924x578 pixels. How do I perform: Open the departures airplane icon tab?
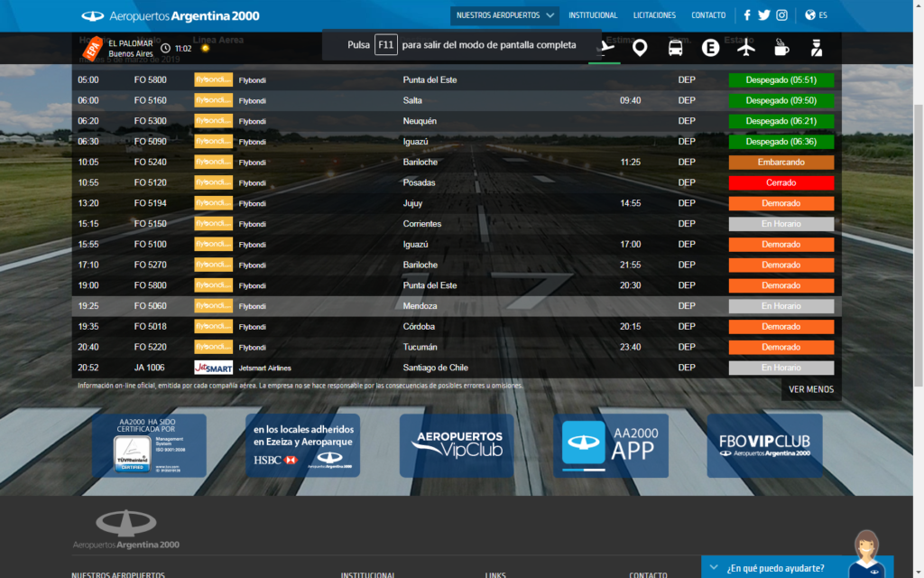pos(605,47)
